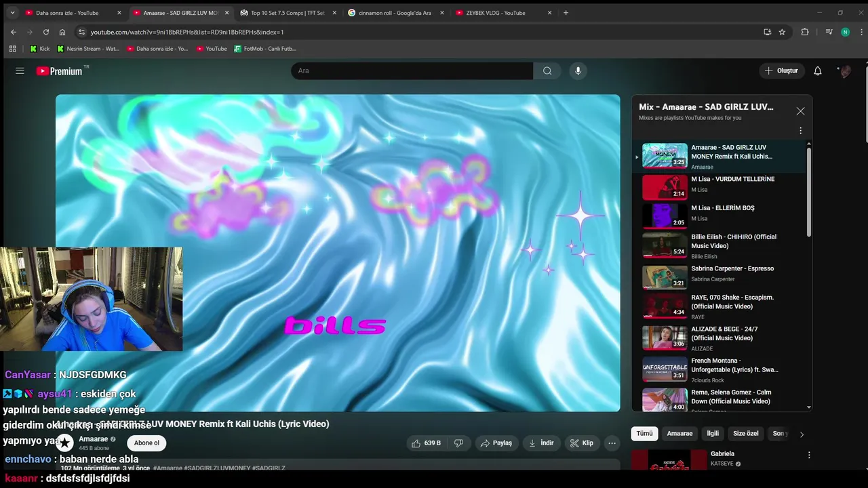Screen dimensions: 868x488
Task: Close the Mix playlist panel
Action: (x=800, y=111)
